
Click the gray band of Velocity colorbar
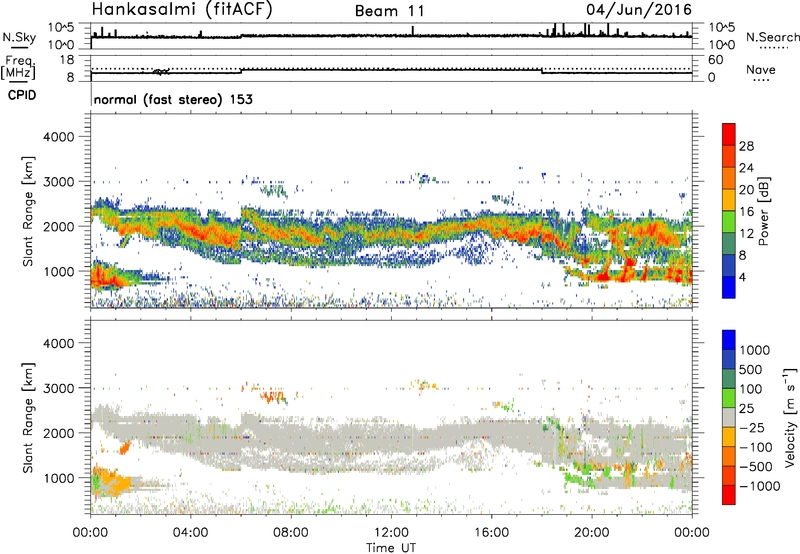pyautogui.click(x=729, y=418)
